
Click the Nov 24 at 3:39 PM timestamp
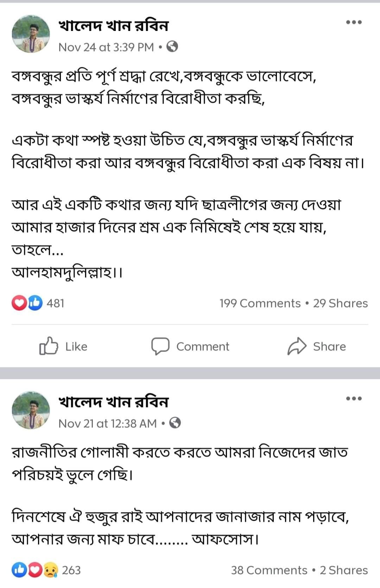[x=106, y=47]
